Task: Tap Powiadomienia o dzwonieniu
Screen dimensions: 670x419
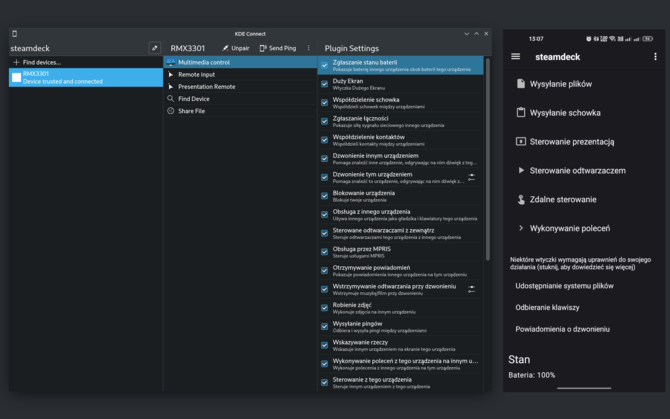Action: pos(562,329)
